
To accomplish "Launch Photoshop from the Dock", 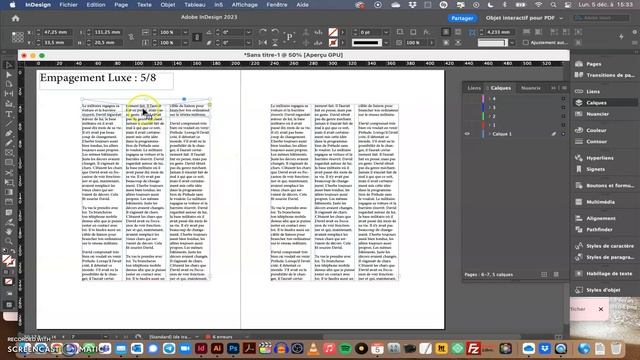I will tap(233, 349).
